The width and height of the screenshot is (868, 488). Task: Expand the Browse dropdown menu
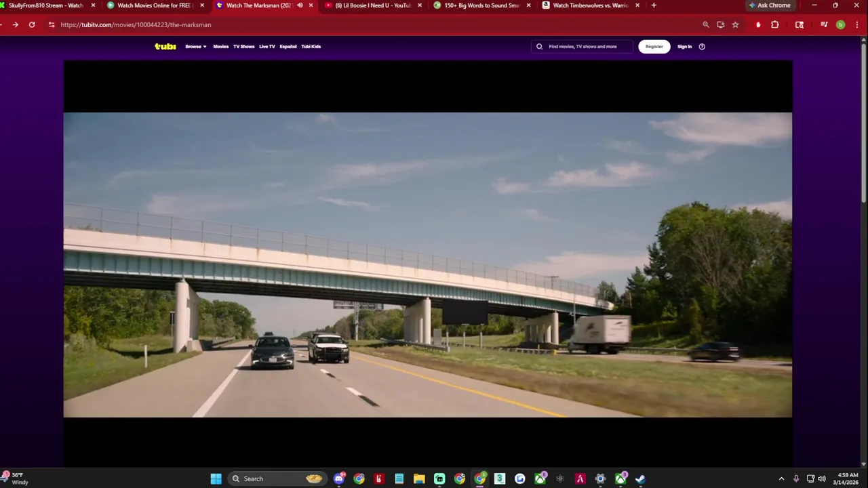coord(196,47)
